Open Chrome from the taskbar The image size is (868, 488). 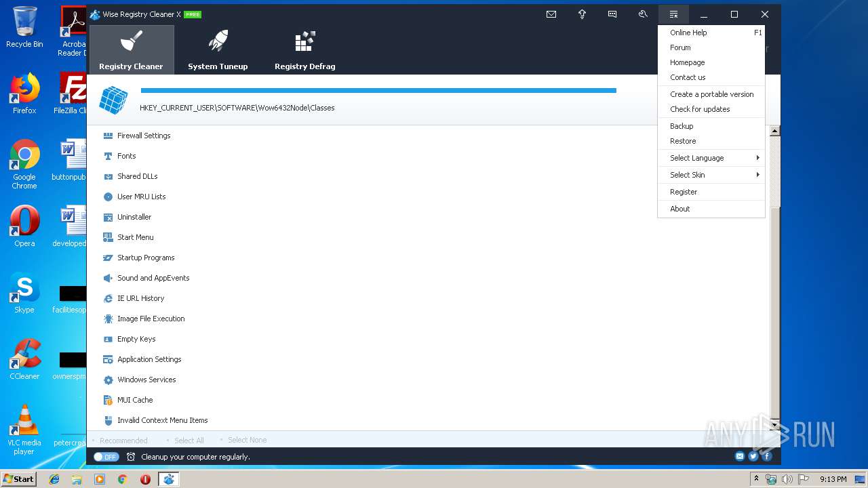pyautogui.click(x=122, y=479)
